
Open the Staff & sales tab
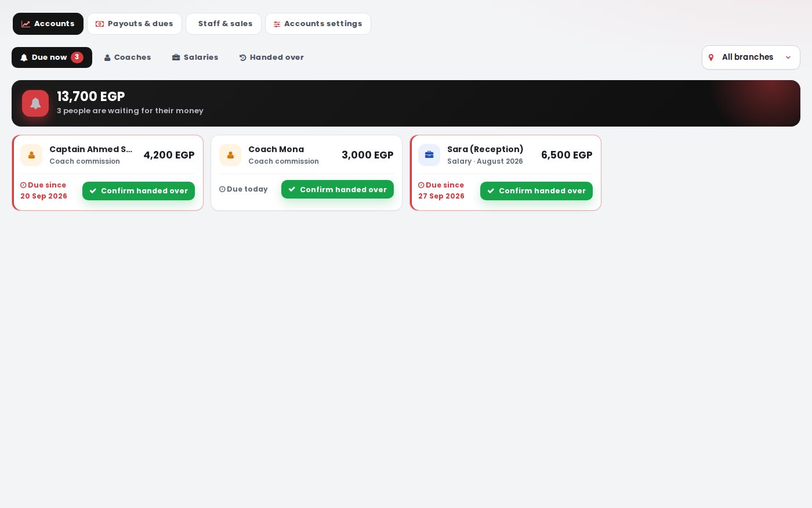pos(224,24)
